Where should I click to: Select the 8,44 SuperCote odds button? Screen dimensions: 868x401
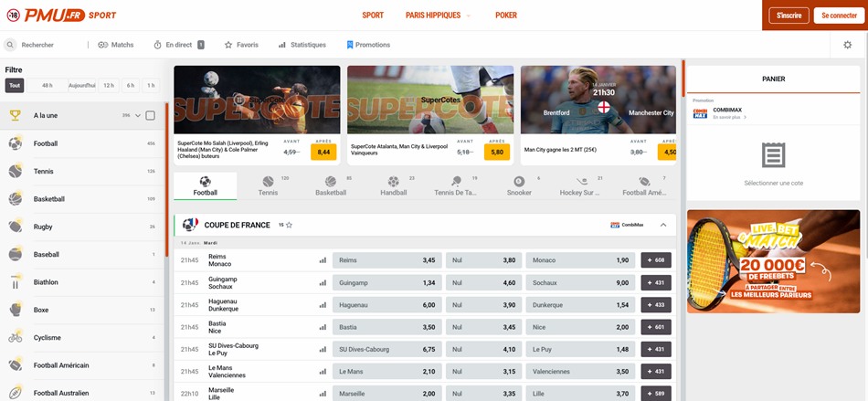click(x=323, y=152)
